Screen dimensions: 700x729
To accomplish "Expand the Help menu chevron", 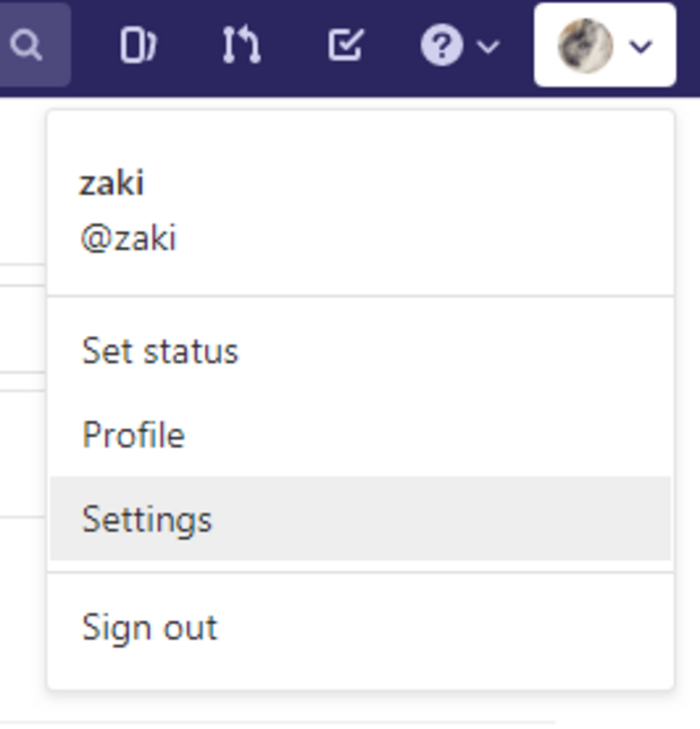I will coord(488,47).
